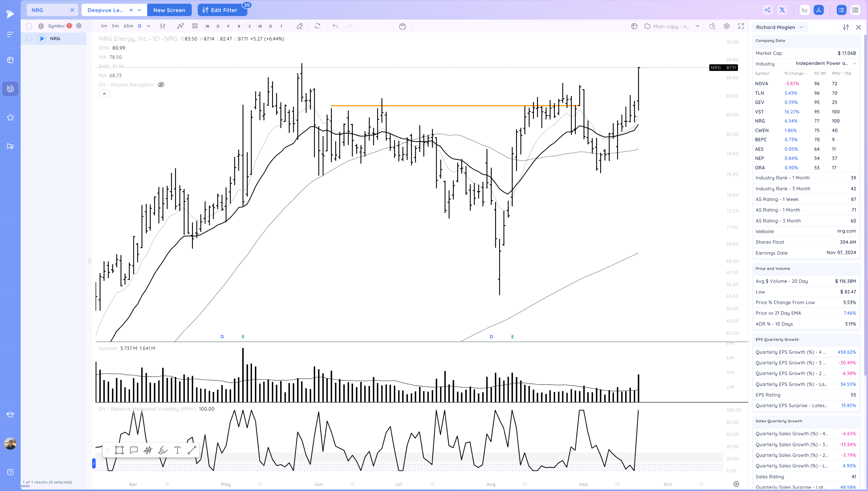Expand the Richard Moglen panel dropdown
868x491 pixels.
point(802,27)
